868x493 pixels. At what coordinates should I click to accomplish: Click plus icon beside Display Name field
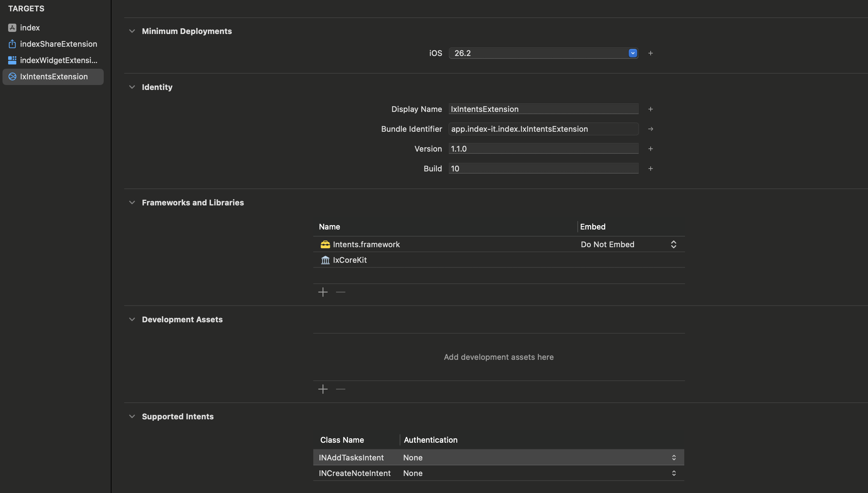pos(650,109)
